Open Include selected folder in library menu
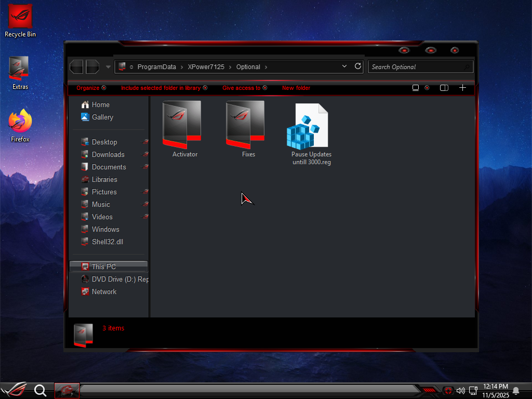 (164, 88)
